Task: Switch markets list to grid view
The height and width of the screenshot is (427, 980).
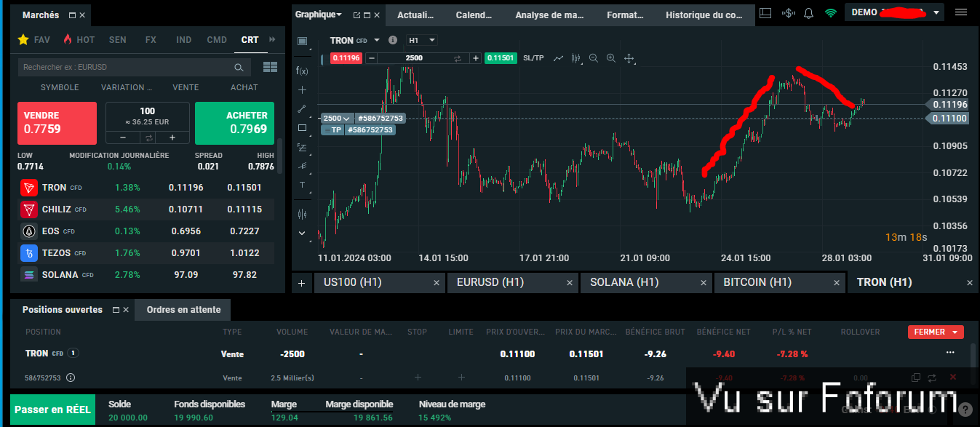Action: 270,67
